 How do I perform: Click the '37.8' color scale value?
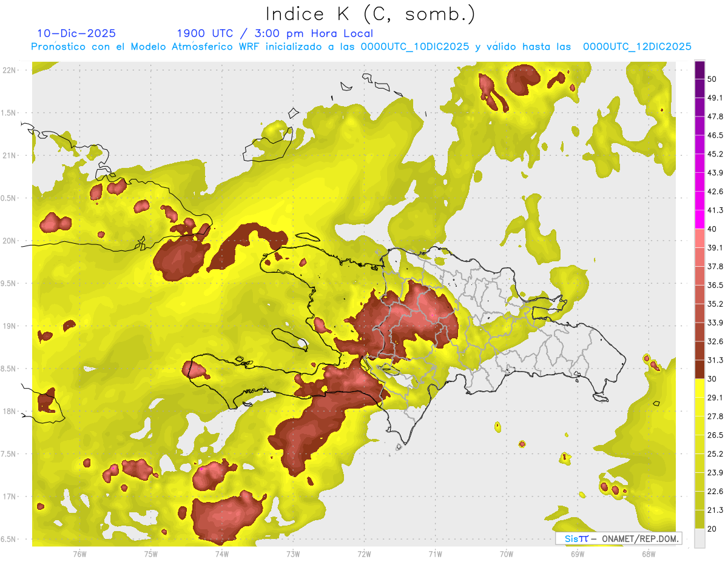point(715,266)
